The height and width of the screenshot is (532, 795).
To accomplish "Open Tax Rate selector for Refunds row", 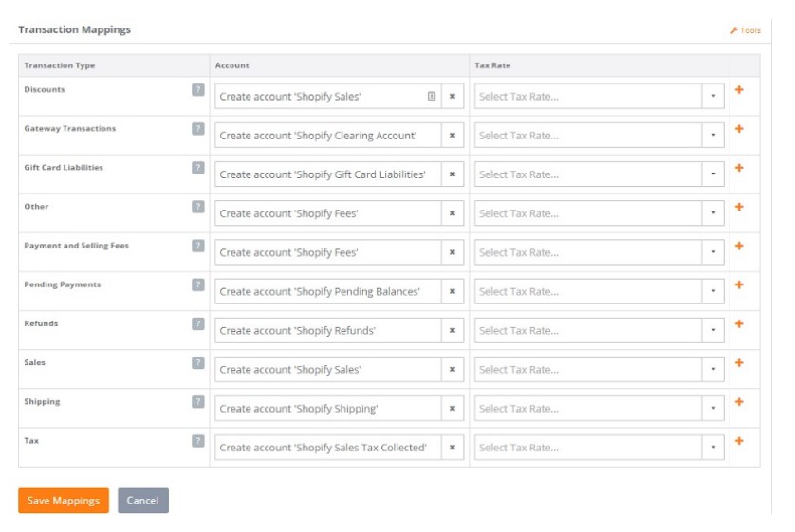I will [x=713, y=331].
